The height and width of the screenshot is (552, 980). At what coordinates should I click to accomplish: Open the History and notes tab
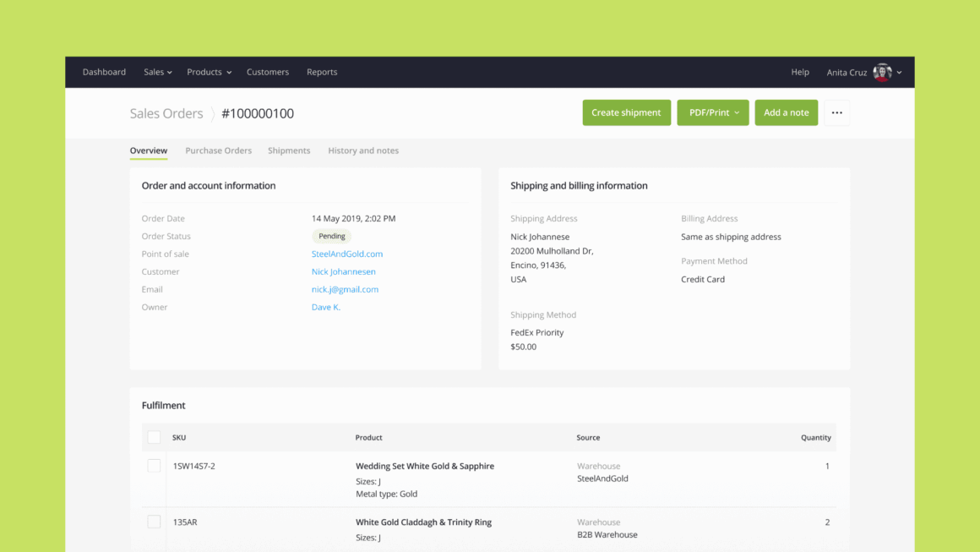363,150
